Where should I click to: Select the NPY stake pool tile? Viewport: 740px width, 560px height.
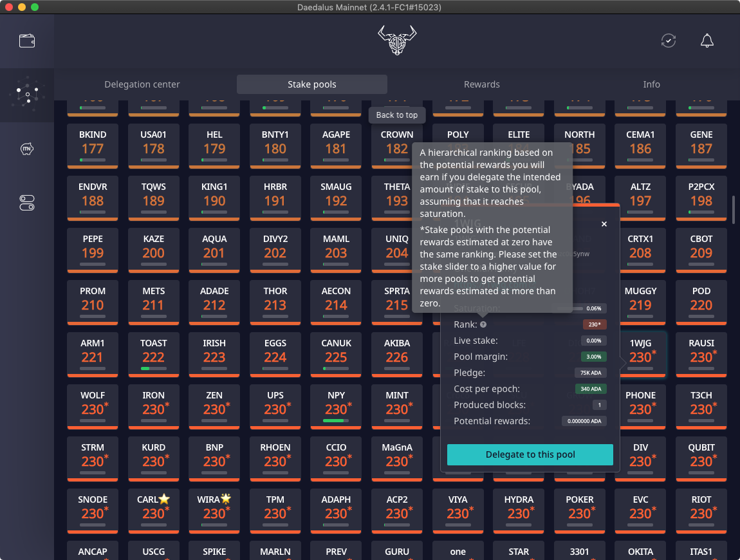click(336, 405)
